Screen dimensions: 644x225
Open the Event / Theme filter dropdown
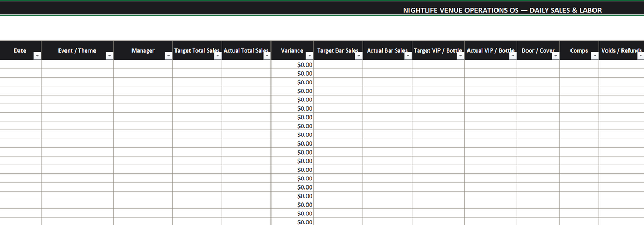(x=109, y=55)
